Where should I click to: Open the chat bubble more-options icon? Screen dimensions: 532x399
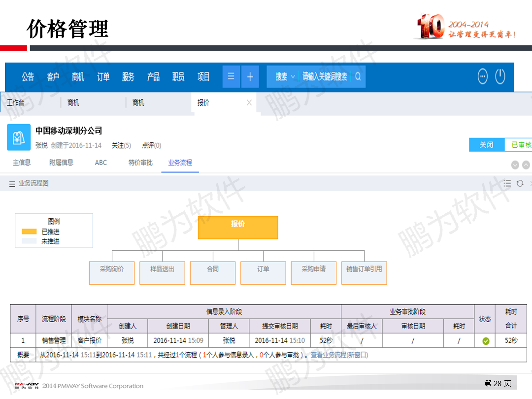482,77
